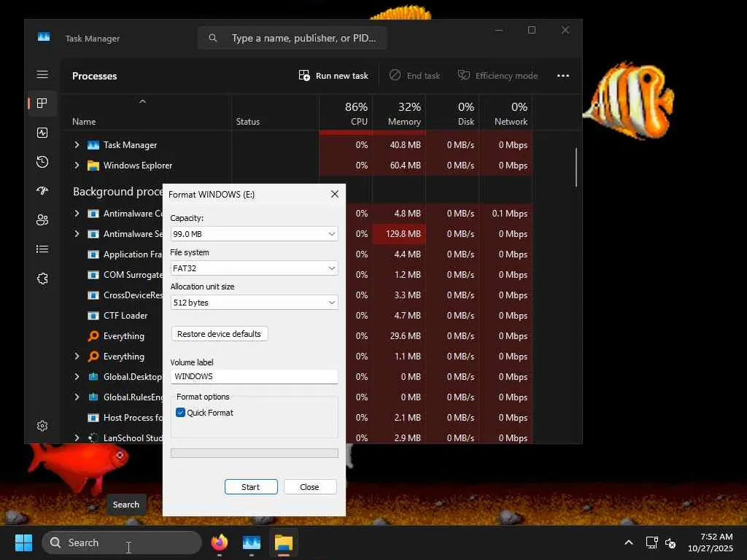The image size is (747, 560).
Task: Open the Capacity dropdown showing 99.0 MB
Action: [x=255, y=234]
